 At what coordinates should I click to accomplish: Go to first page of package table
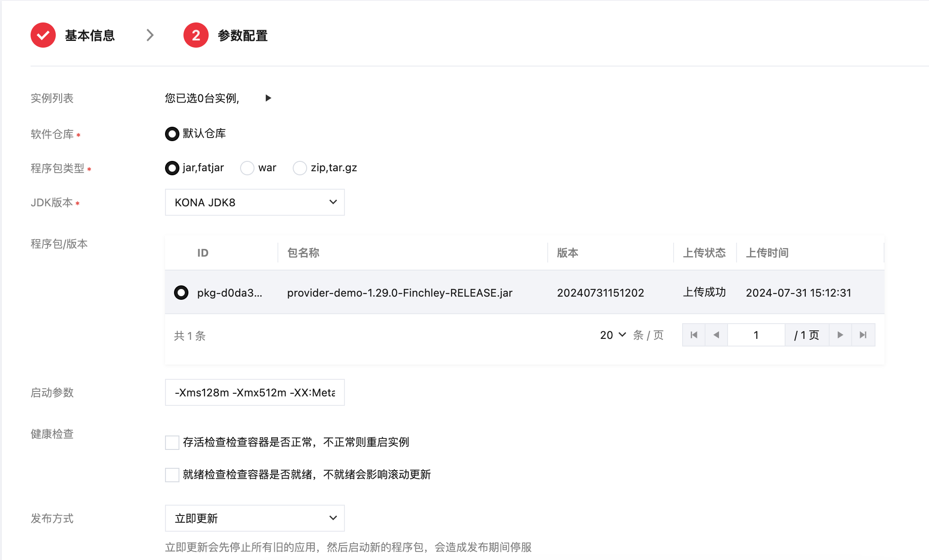tap(694, 335)
